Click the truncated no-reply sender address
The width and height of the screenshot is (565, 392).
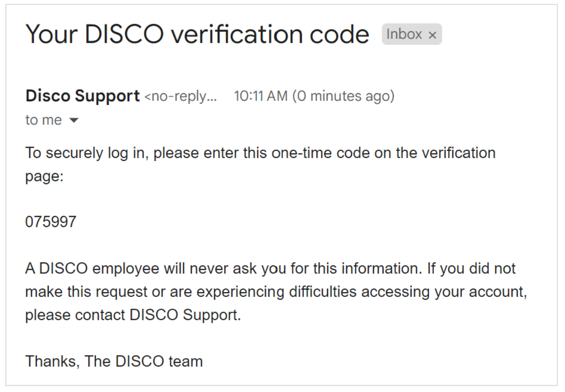click(x=181, y=96)
